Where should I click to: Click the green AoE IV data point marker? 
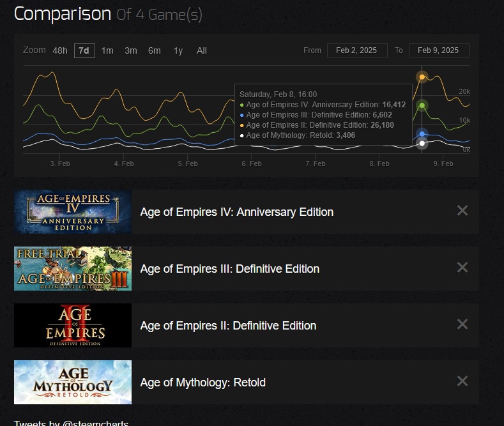click(422, 105)
